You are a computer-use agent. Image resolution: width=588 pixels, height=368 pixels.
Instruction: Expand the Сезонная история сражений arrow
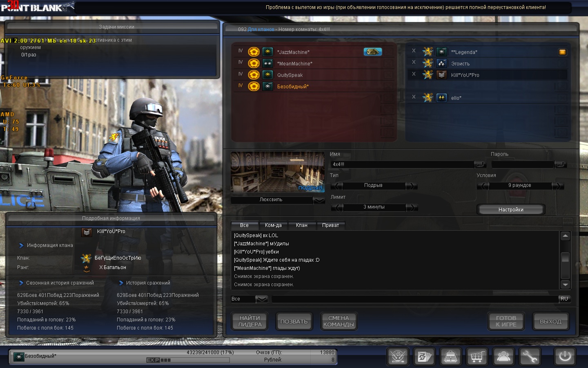[x=21, y=283]
